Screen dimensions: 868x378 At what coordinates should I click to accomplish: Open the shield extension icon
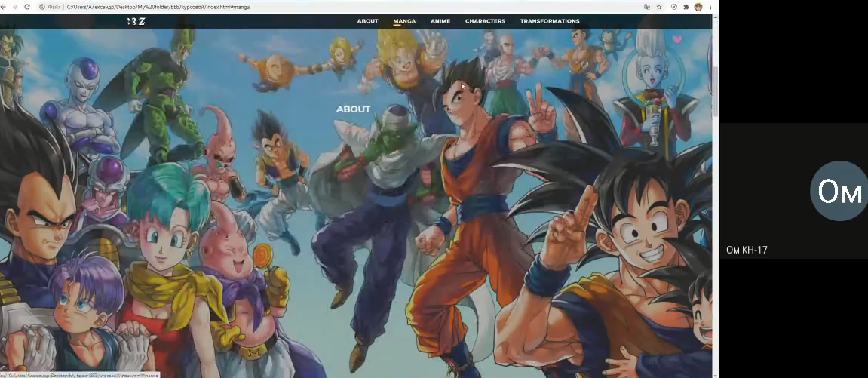[673, 7]
